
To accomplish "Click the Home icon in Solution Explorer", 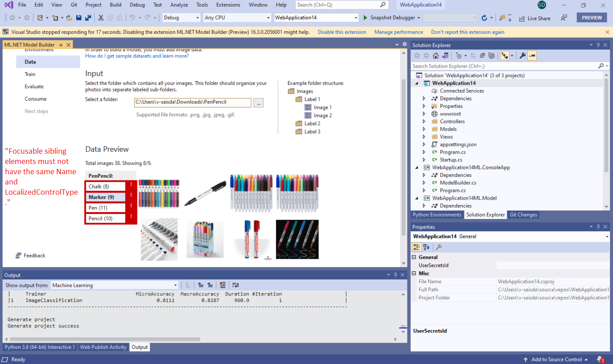I will coord(436,55).
